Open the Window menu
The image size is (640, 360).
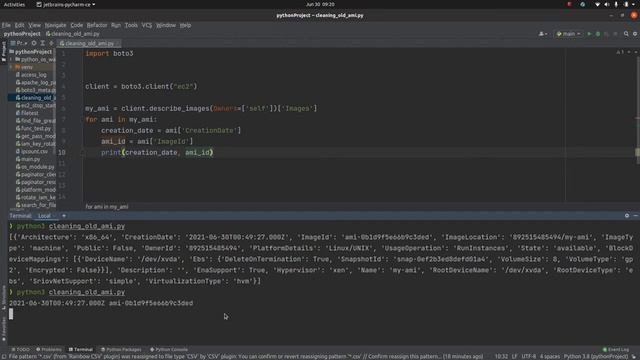(166, 25)
